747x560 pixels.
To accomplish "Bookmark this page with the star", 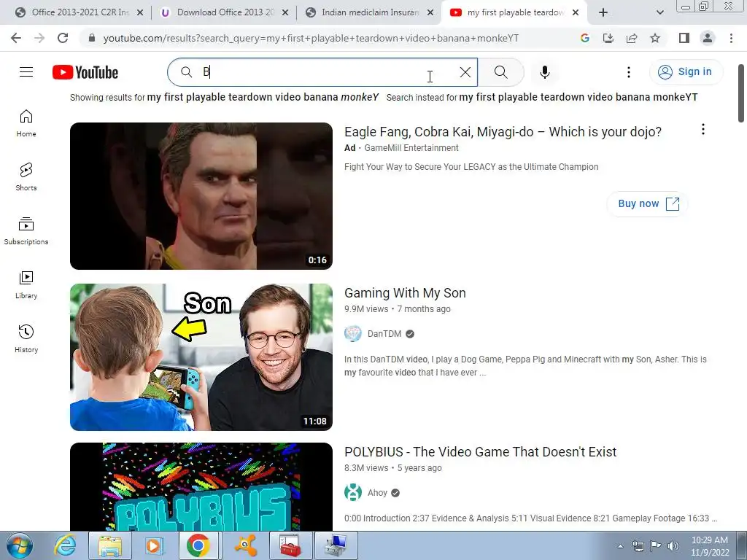I will [655, 38].
